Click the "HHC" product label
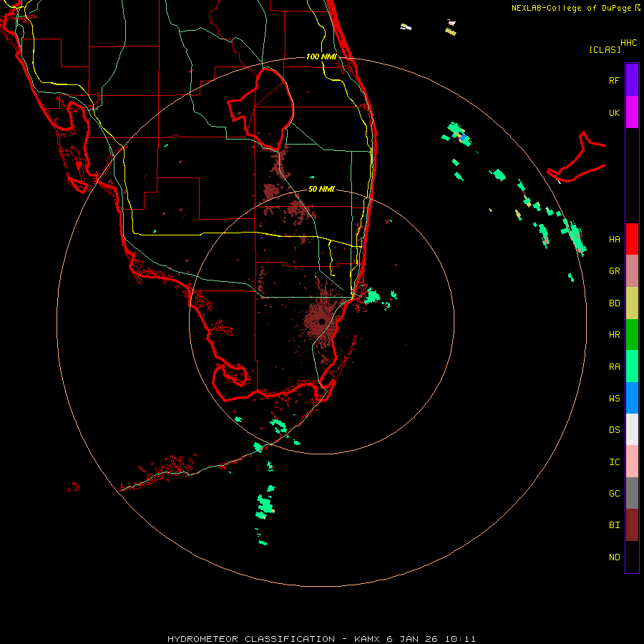 tap(628, 43)
